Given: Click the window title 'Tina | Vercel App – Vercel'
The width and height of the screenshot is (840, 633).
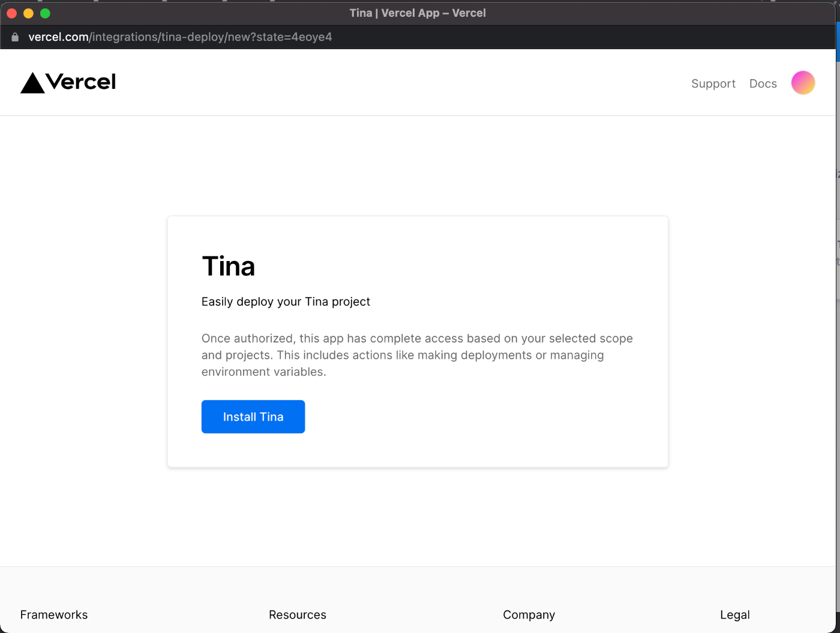Looking at the screenshot, I should [x=418, y=13].
